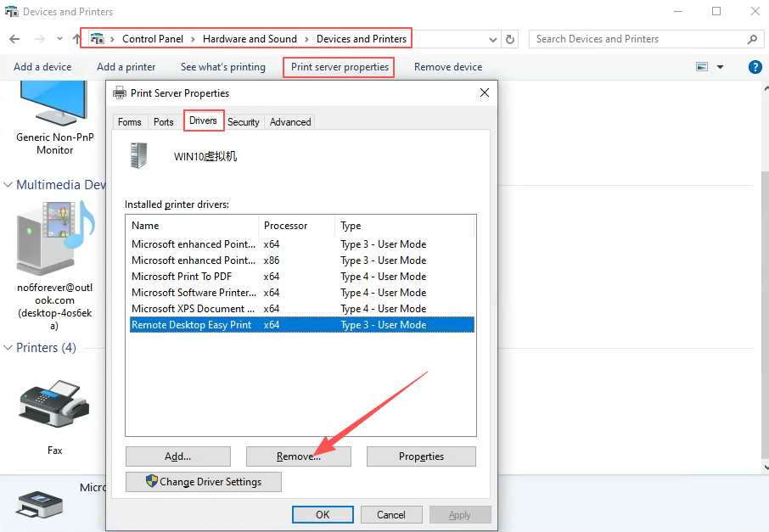Viewport: 769px width, 532px height.
Task: Click the scrollbar down arrow
Action: (766, 468)
